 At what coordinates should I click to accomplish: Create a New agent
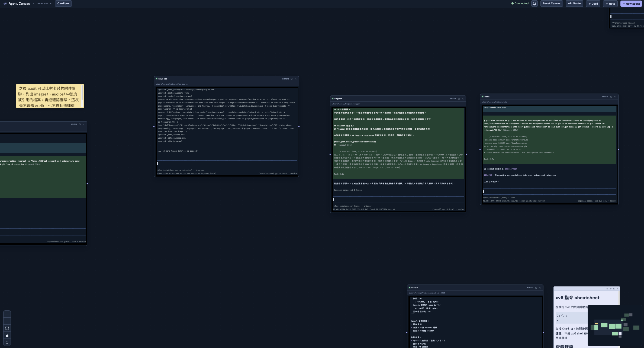[631, 4]
